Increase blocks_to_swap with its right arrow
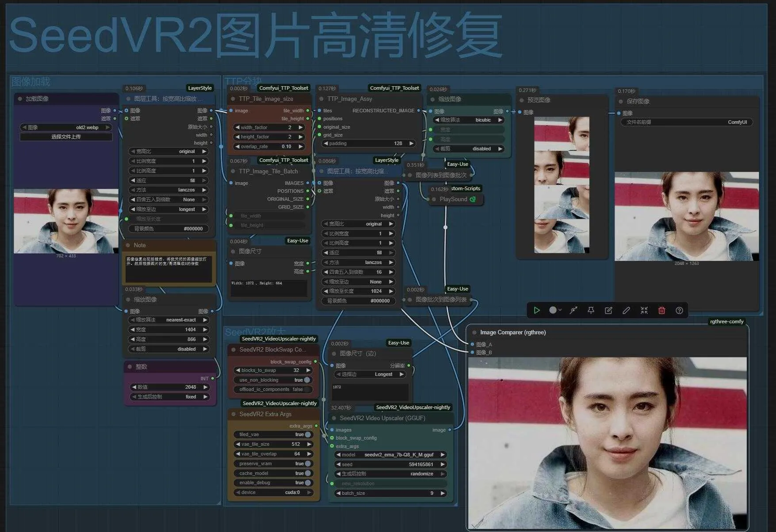Image resolution: width=776 pixels, height=532 pixels. (308, 370)
